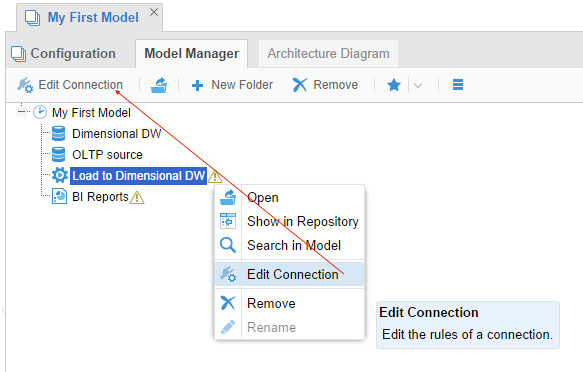
Task: Select the Dimensional DW tree item
Action: point(116,134)
